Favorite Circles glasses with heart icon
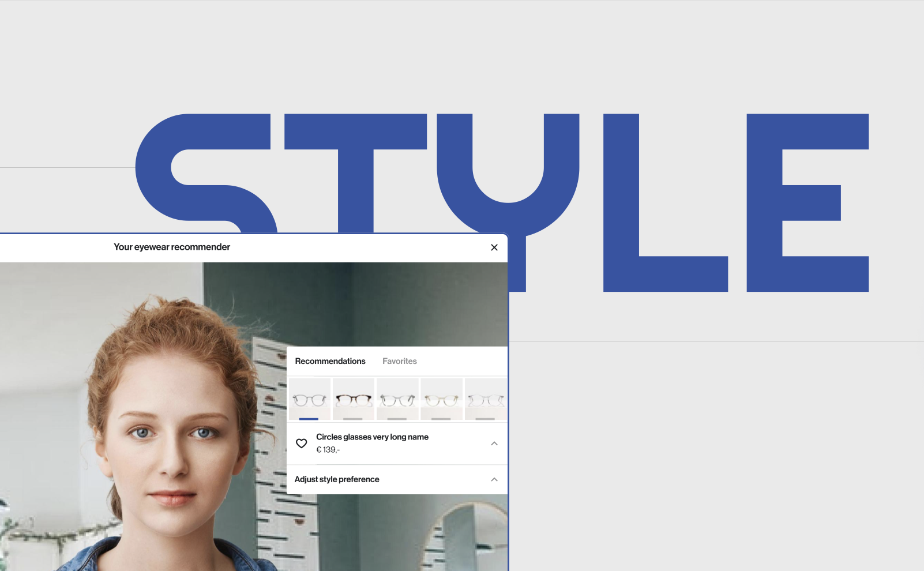This screenshot has height=571, width=924. coord(302,443)
